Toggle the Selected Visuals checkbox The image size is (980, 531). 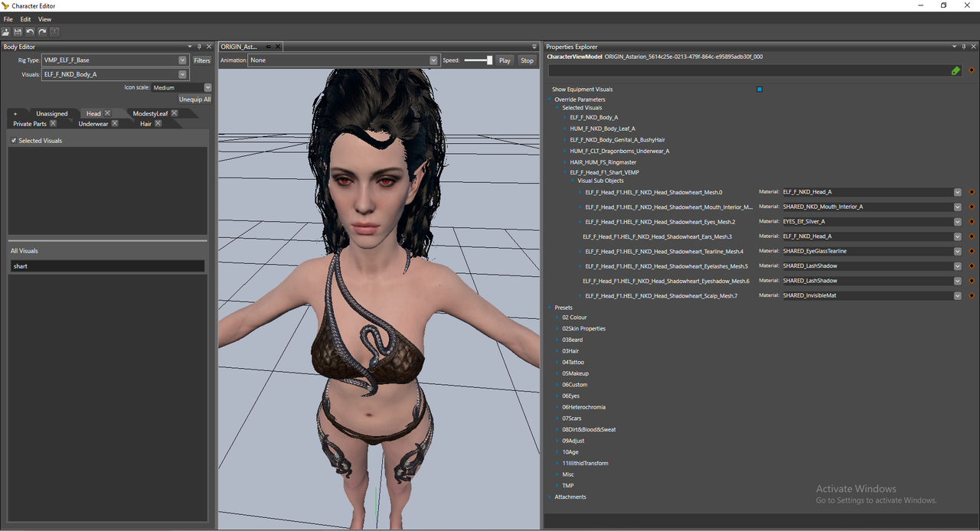point(14,141)
